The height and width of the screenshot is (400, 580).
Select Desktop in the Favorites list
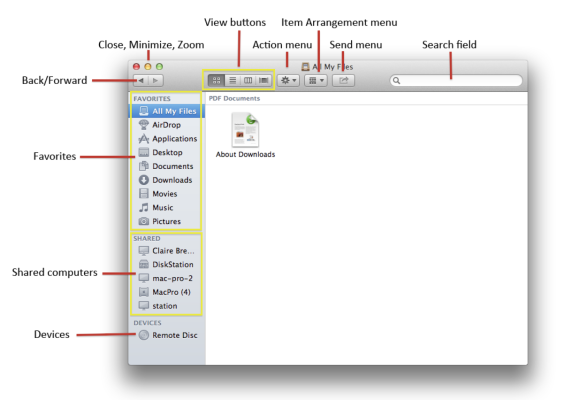point(166,152)
